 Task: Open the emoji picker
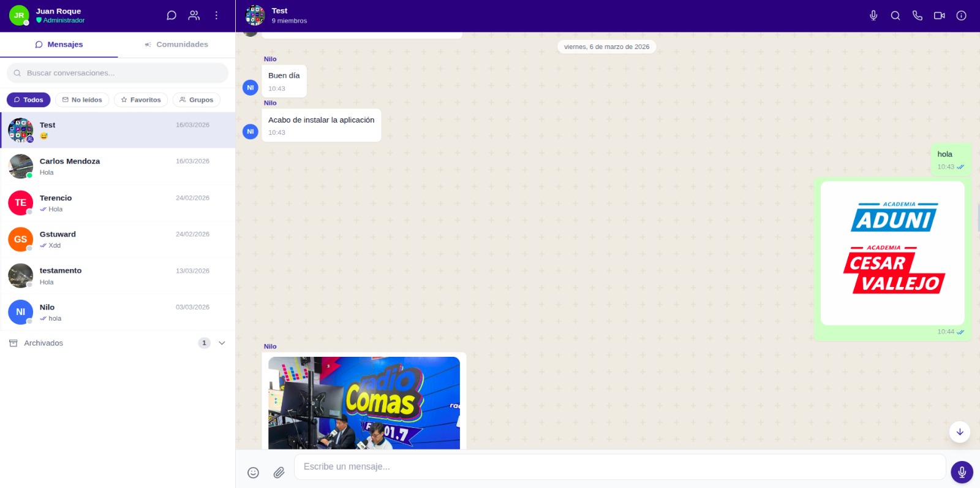tap(253, 472)
